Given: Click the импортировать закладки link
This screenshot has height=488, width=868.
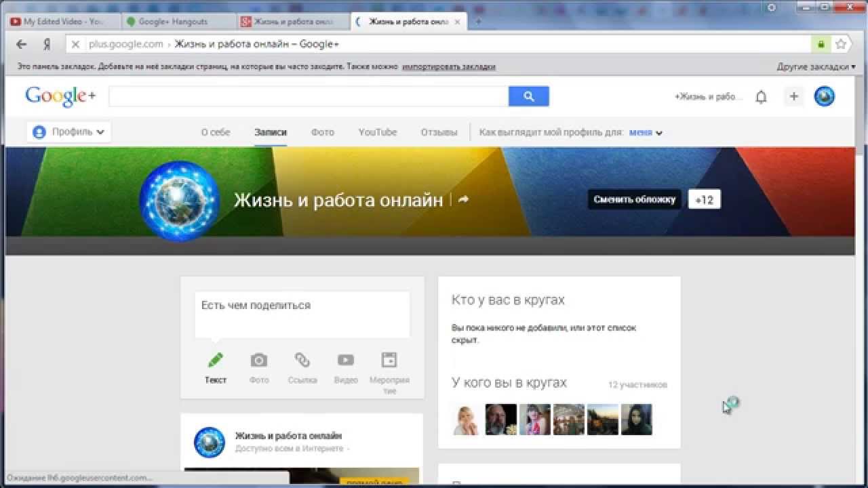Looking at the screenshot, I should tap(449, 66).
